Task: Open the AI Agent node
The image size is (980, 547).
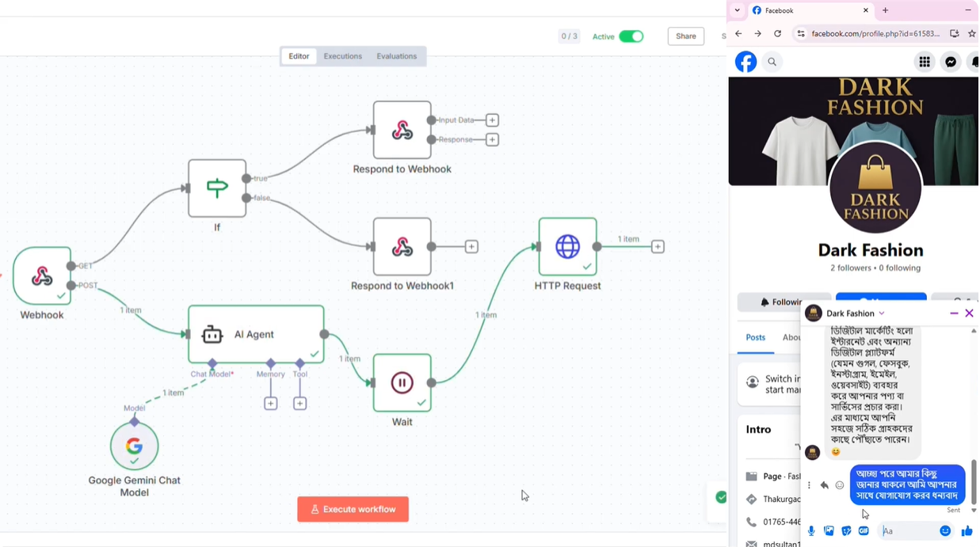Action: [255, 335]
